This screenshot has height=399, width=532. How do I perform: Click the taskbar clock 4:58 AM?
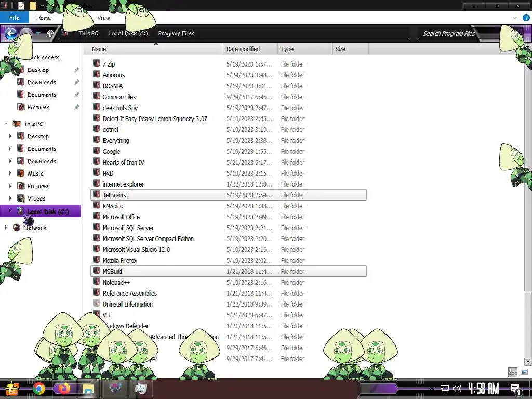click(x=484, y=389)
